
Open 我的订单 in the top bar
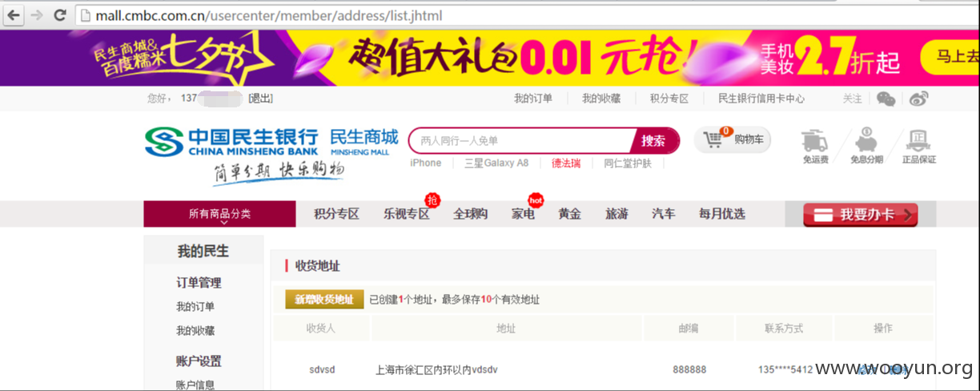(x=533, y=99)
